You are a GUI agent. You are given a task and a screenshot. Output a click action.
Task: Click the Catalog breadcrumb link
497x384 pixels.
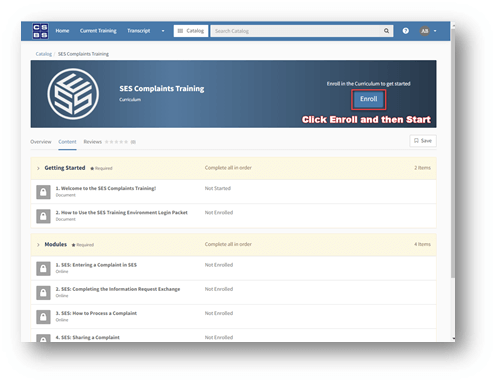click(44, 54)
